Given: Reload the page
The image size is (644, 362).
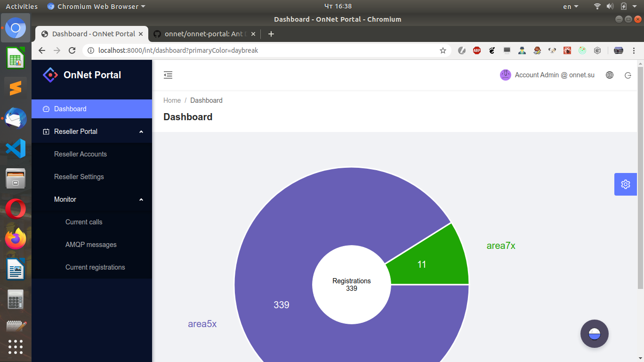Looking at the screenshot, I should pyautogui.click(x=72, y=50).
